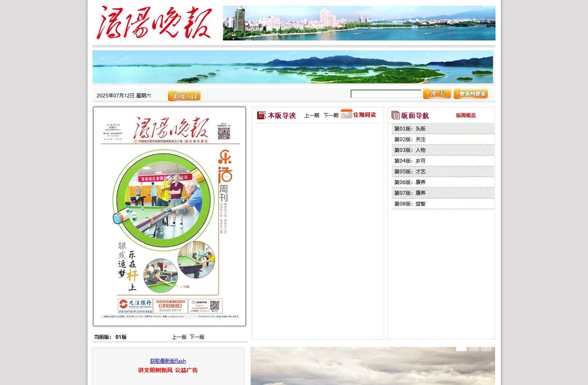Focus the search text input field

click(386, 94)
